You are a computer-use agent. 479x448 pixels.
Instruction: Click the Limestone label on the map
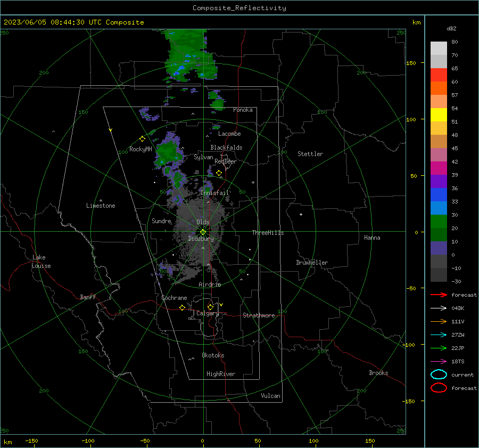[101, 206]
